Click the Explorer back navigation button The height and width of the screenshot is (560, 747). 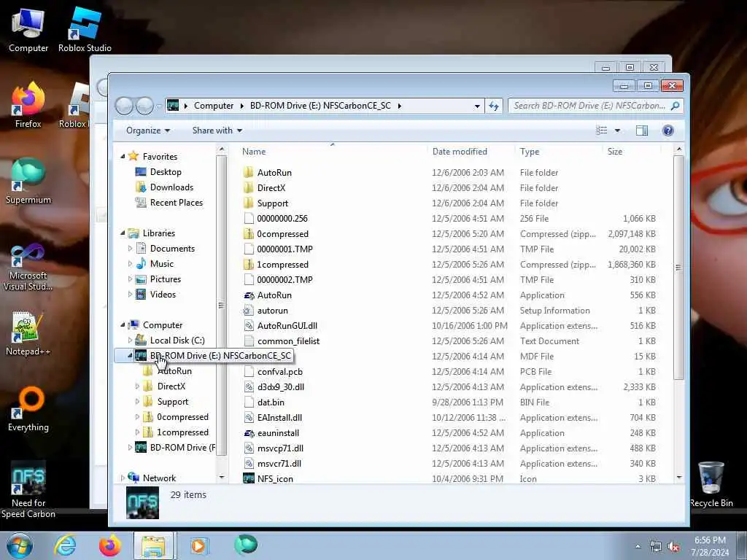coord(124,106)
